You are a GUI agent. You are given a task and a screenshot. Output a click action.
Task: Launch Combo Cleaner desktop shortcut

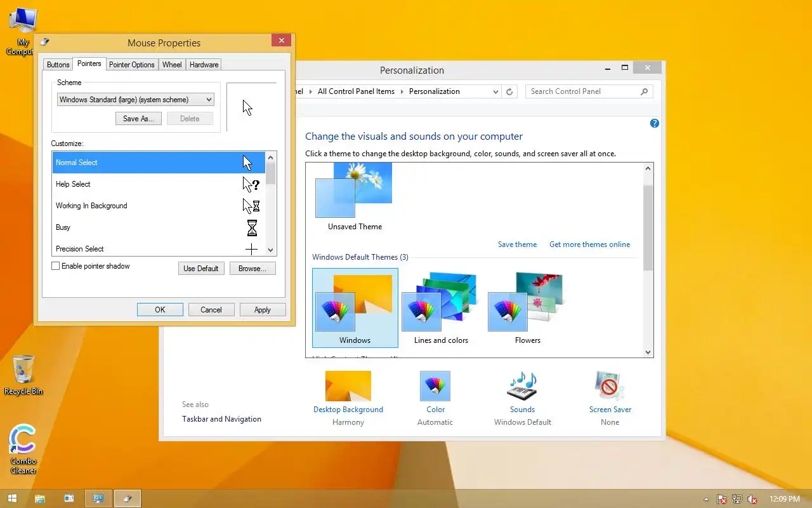coord(23,450)
